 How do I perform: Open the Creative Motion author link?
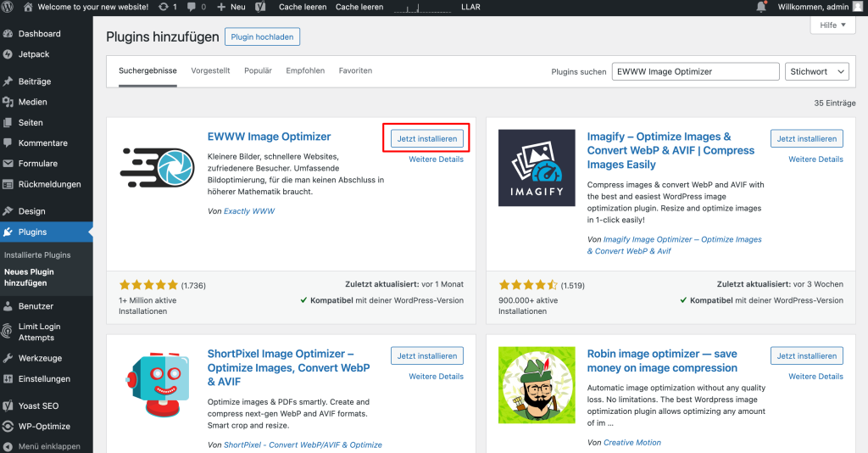(632, 443)
